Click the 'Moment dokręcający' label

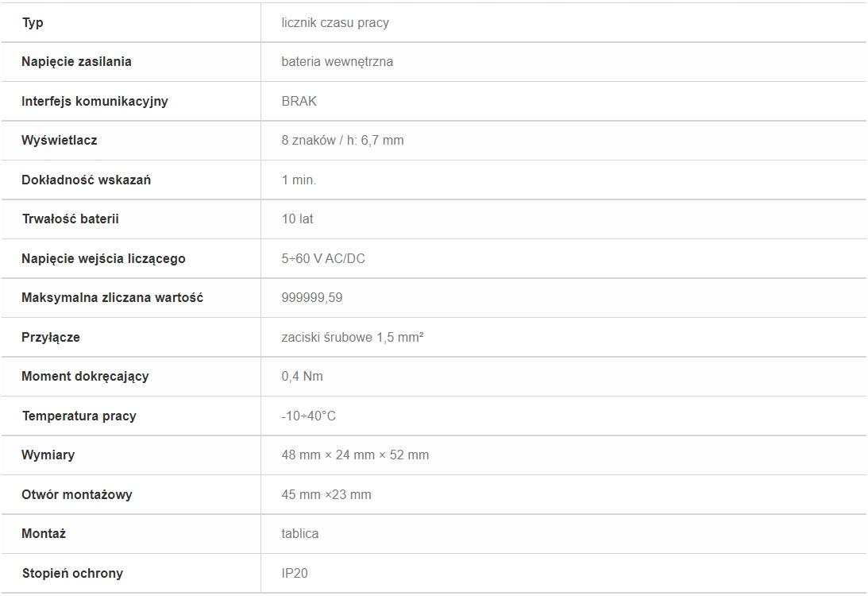point(85,377)
